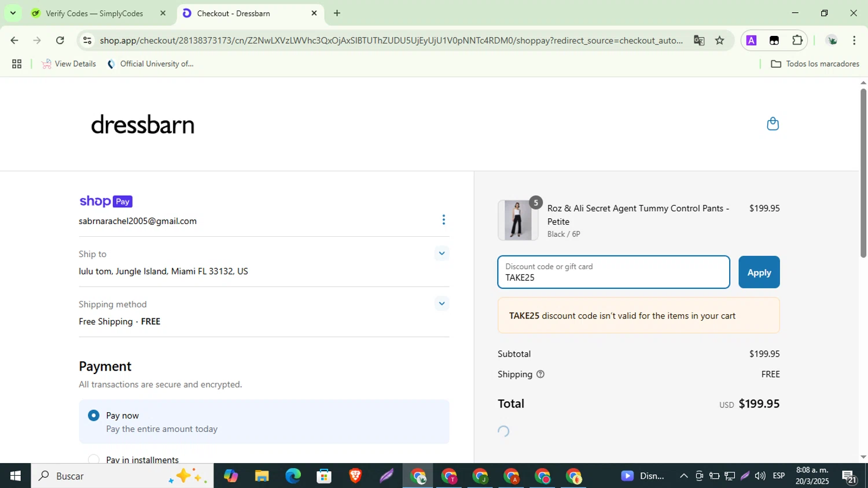The width and height of the screenshot is (868, 488).
Task: Open View Details bookmark
Action: click(x=69, y=64)
